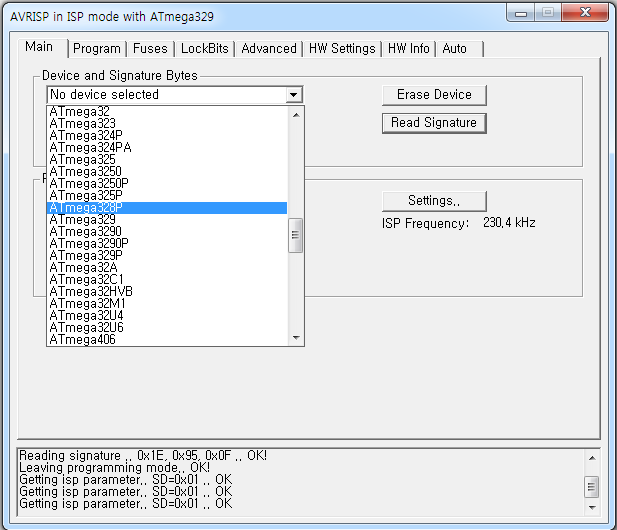617x530 pixels.
Task: Pick ATmega3250P in the dropdown list
Action: point(167,184)
